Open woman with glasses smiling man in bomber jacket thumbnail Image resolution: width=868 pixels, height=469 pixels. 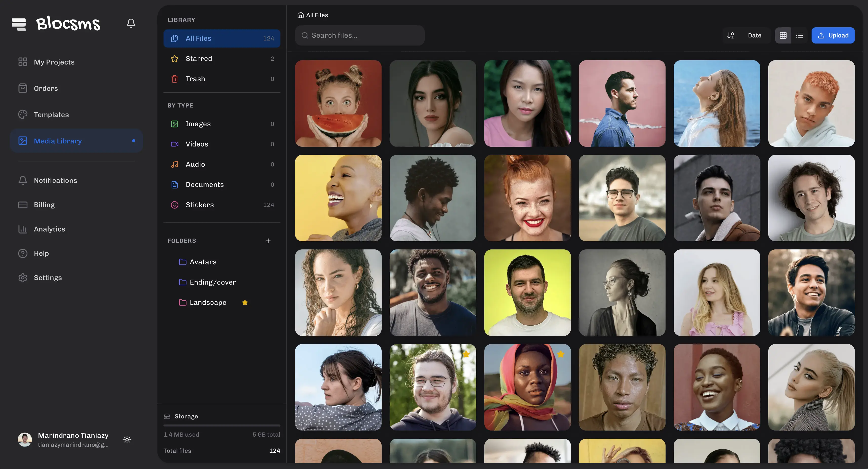(811, 292)
